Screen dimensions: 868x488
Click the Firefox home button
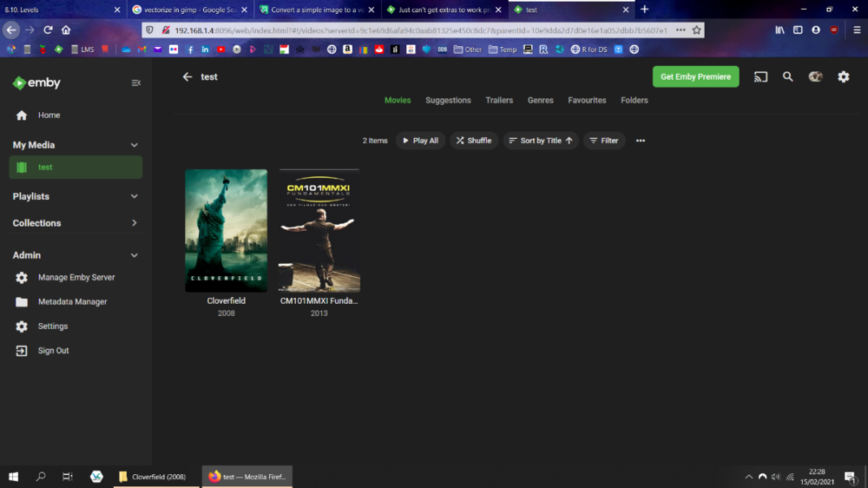point(66,30)
